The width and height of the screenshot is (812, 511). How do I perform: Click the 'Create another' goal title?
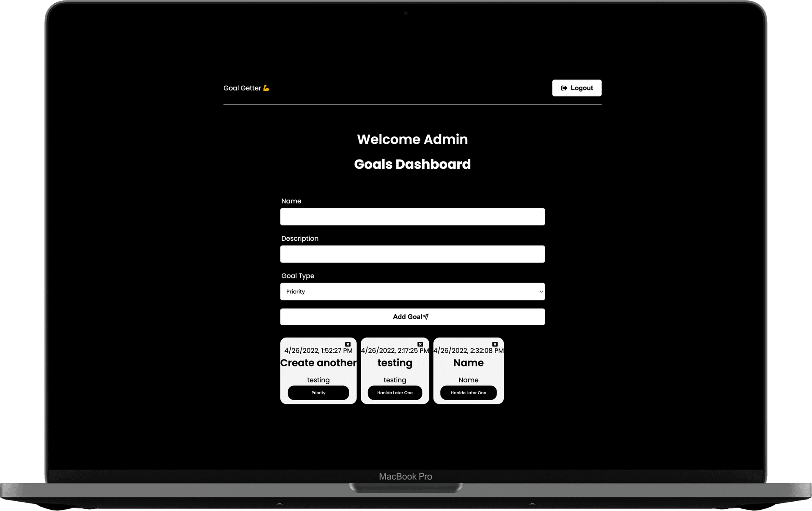318,363
